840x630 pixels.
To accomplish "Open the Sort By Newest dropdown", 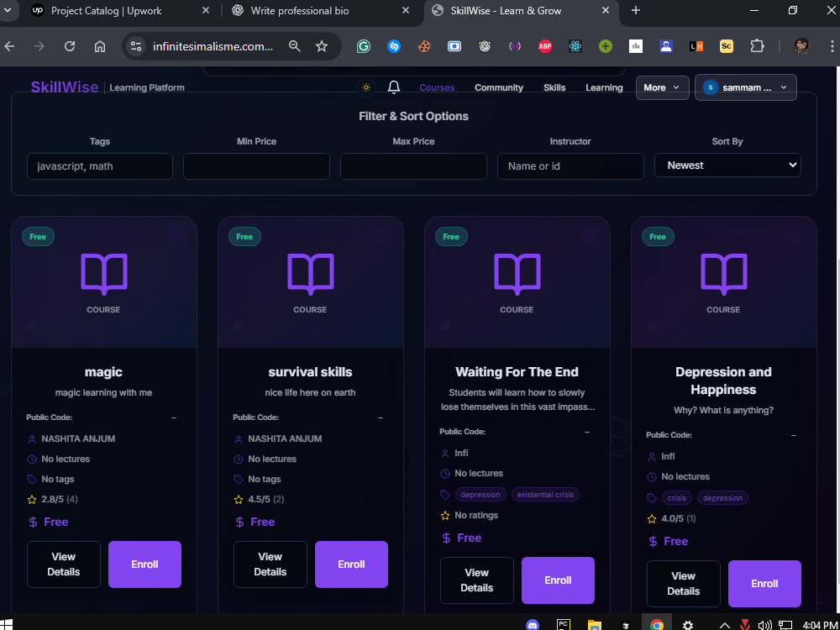I will [727, 165].
